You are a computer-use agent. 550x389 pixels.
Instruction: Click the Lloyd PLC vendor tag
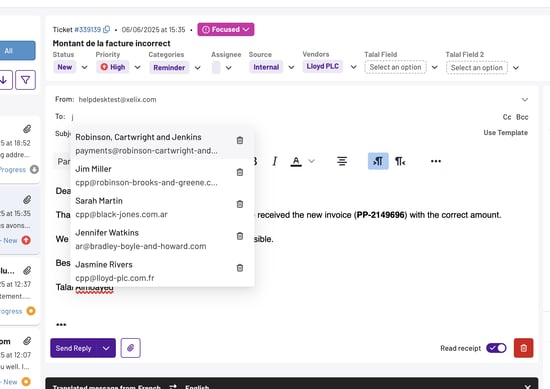323,66
